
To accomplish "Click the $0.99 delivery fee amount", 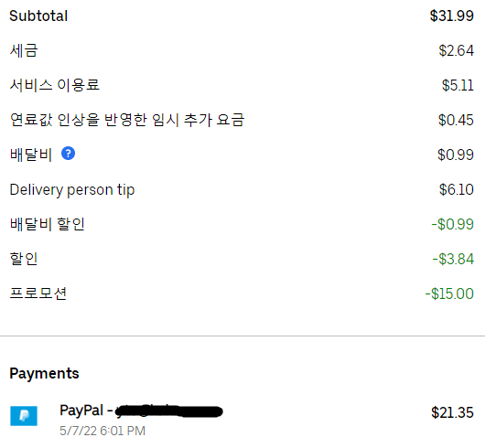I will 455,155.
